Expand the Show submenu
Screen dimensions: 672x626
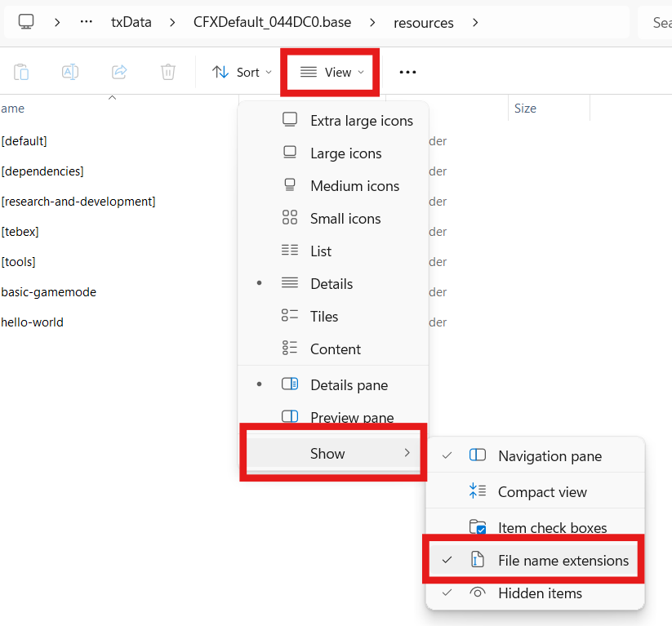pyautogui.click(x=329, y=454)
